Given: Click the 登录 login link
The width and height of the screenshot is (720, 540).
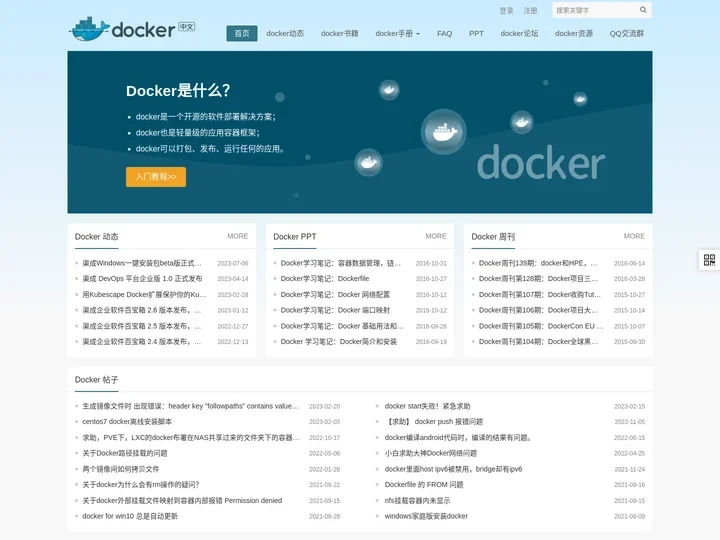Looking at the screenshot, I should pyautogui.click(x=506, y=11).
